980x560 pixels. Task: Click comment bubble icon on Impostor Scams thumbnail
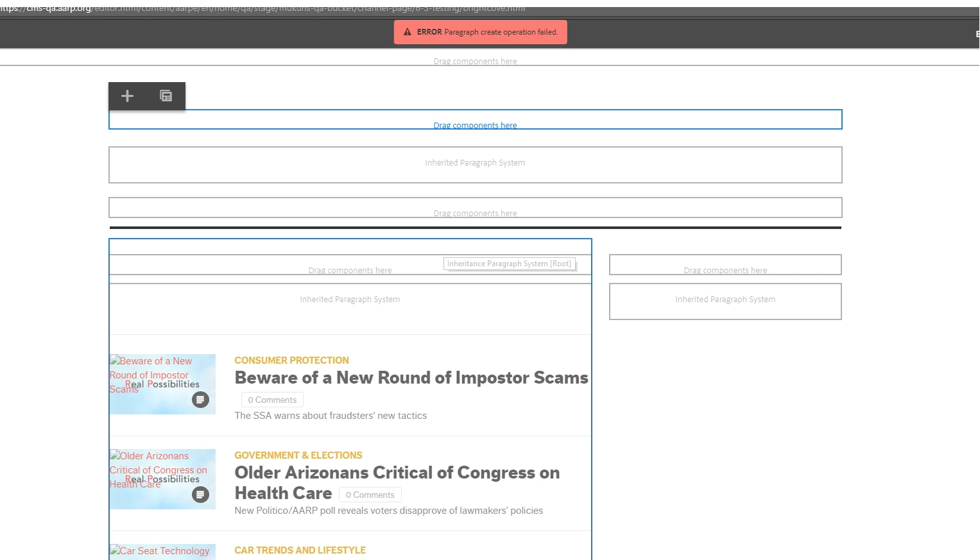[x=200, y=400]
